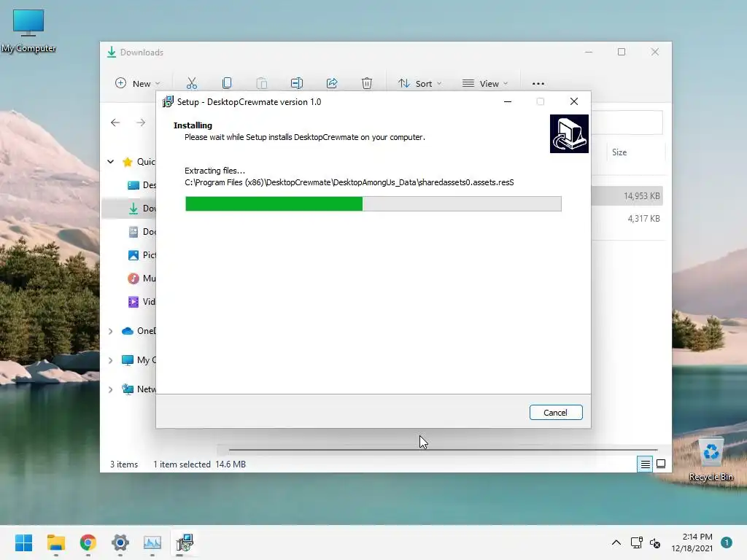The width and height of the screenshot is (747, 560).
Task: Open the See more ellipsis menu
Action: [x=538, y=83]
